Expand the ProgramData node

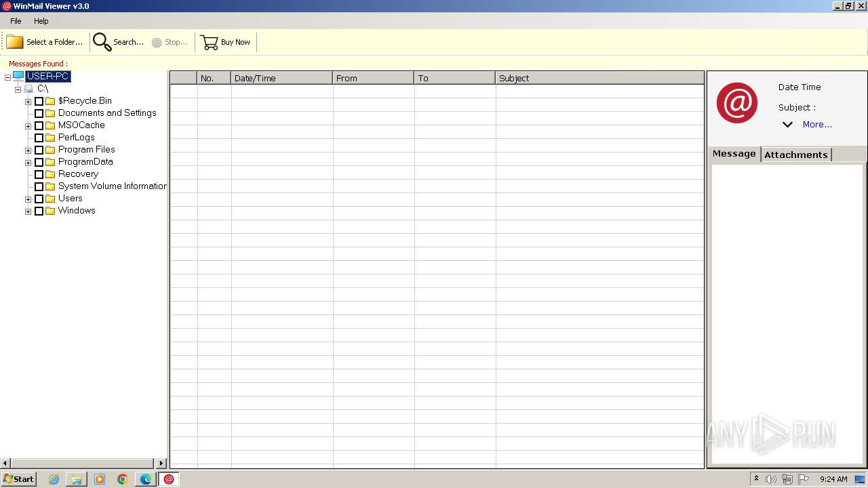click(x=28, y=163)
